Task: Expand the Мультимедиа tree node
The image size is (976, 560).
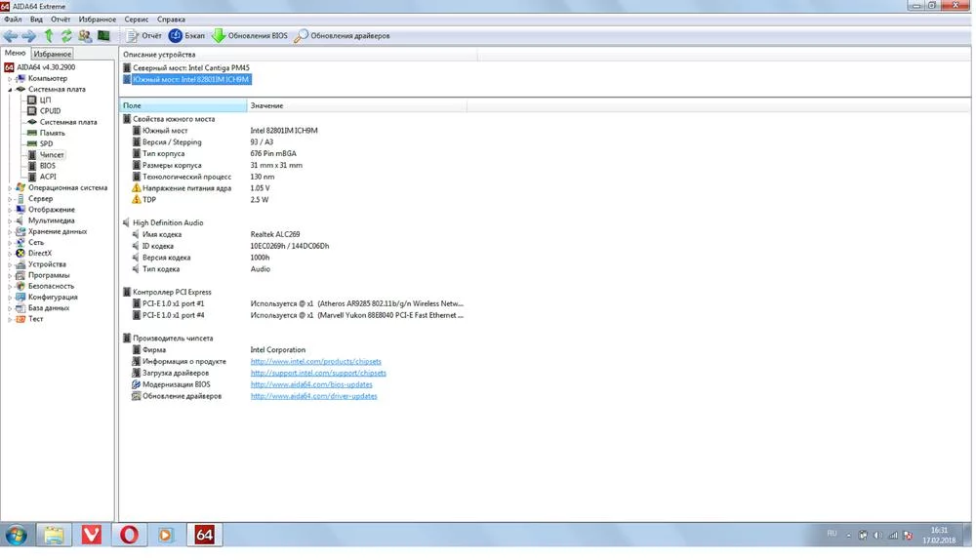Action: (10, 220)
